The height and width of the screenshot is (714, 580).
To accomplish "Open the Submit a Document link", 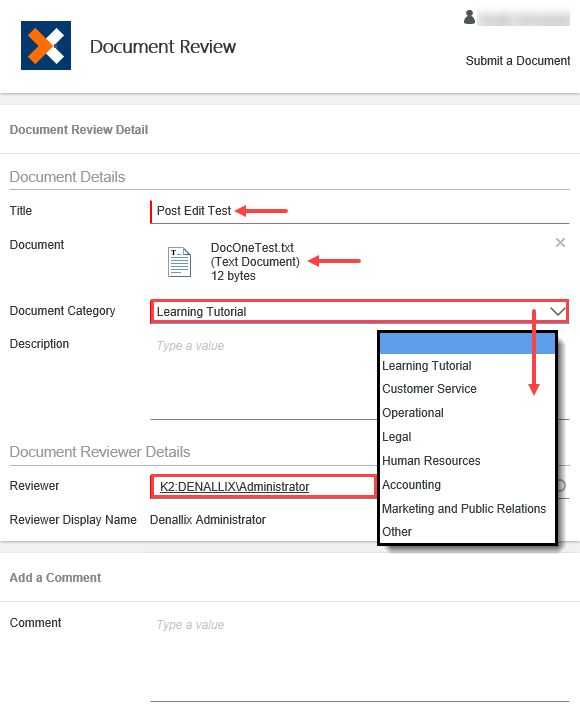I will [x=518, y=61].
